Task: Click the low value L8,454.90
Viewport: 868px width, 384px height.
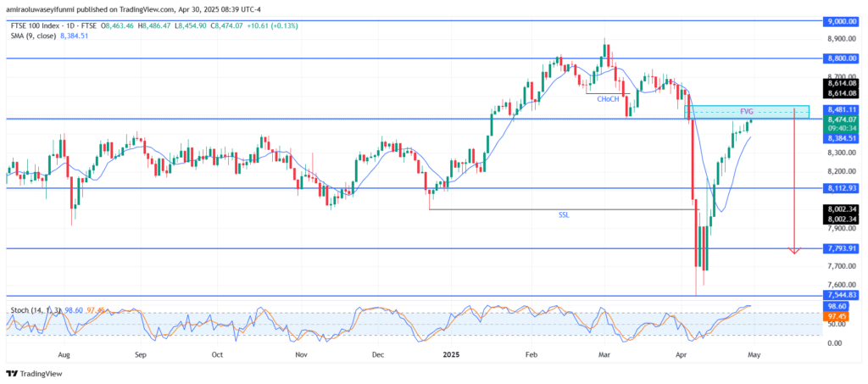Action: tap(189, 25)
